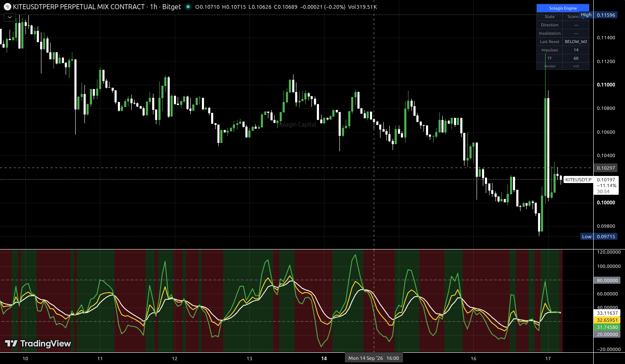
Task: Click the Direction row label
Action: click(x=549, y=25)
